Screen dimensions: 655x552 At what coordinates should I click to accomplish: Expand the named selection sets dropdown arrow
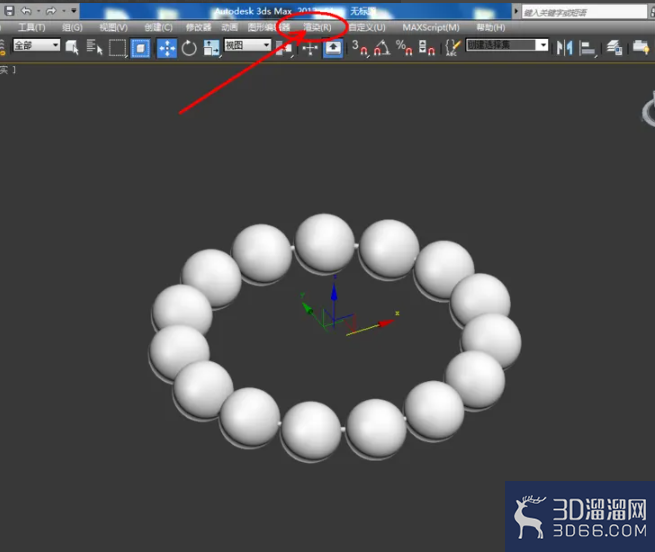(x=542, y=45)
